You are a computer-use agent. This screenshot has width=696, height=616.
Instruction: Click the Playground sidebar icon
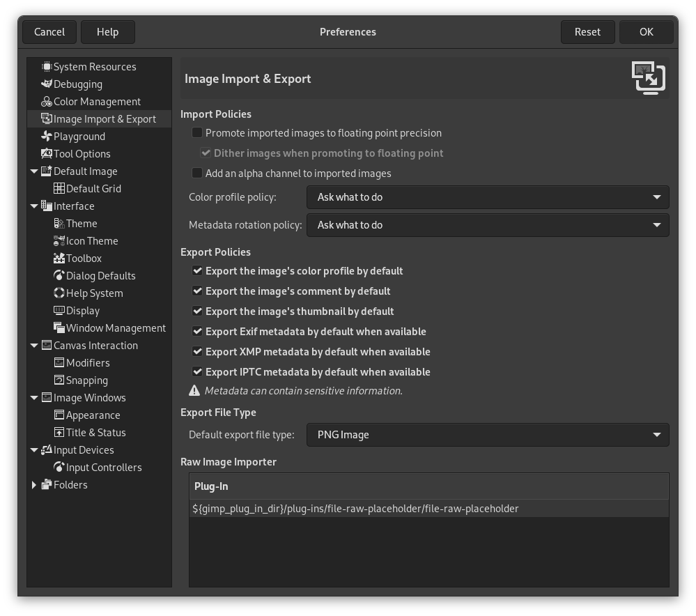47,136
